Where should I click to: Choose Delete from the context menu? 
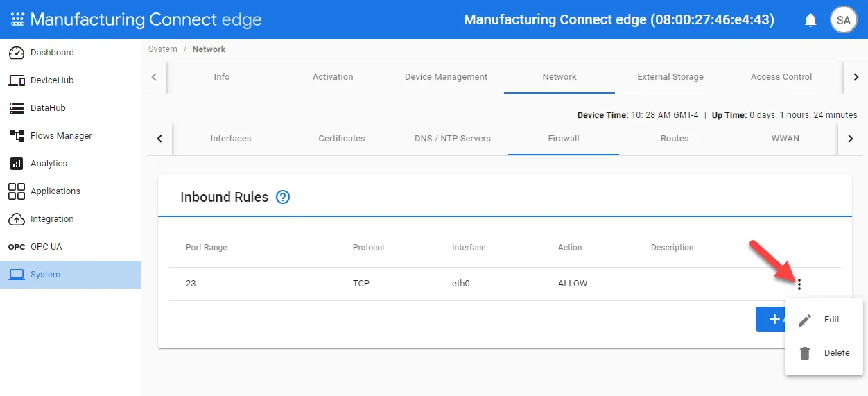[824, 353]
